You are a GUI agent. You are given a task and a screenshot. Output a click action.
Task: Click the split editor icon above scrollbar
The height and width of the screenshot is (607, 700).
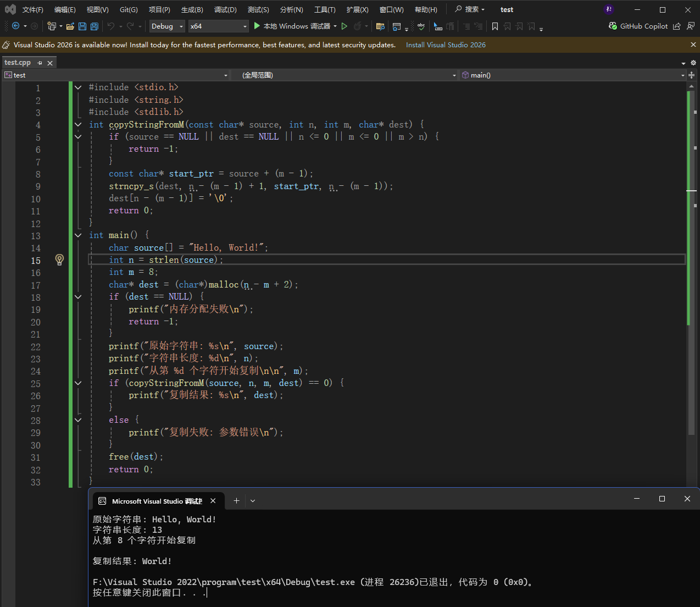coord(691,75)
